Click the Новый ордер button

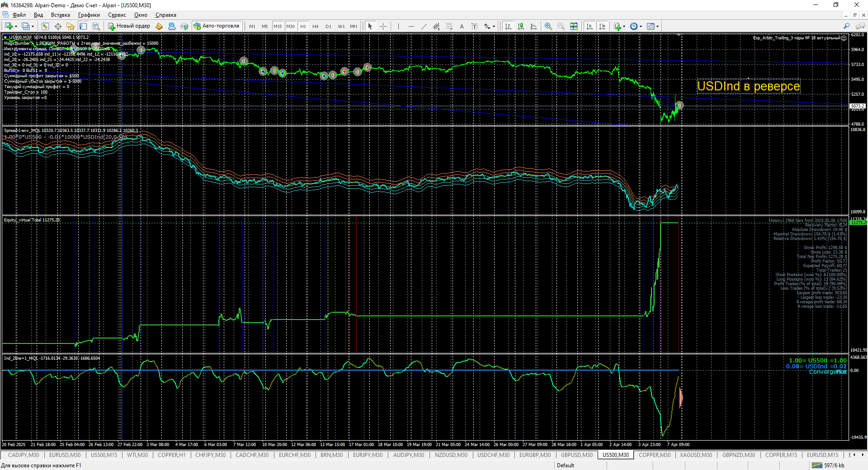tap(129, 26)
